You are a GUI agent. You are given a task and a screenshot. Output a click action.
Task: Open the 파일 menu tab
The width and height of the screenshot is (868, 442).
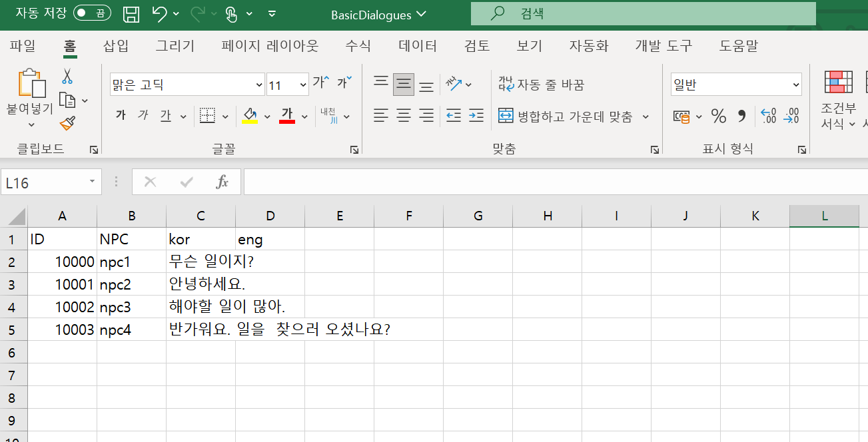(x=23, y=46)
